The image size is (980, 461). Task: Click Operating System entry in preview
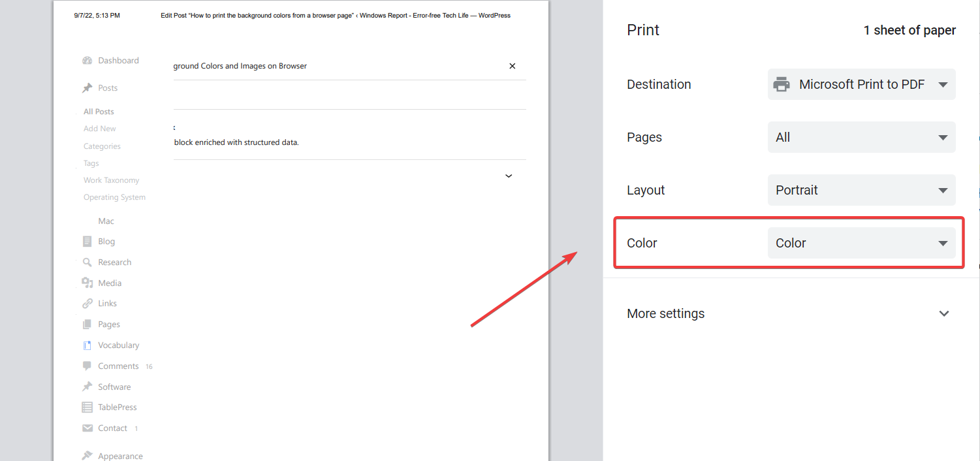[x=115, y=197]
